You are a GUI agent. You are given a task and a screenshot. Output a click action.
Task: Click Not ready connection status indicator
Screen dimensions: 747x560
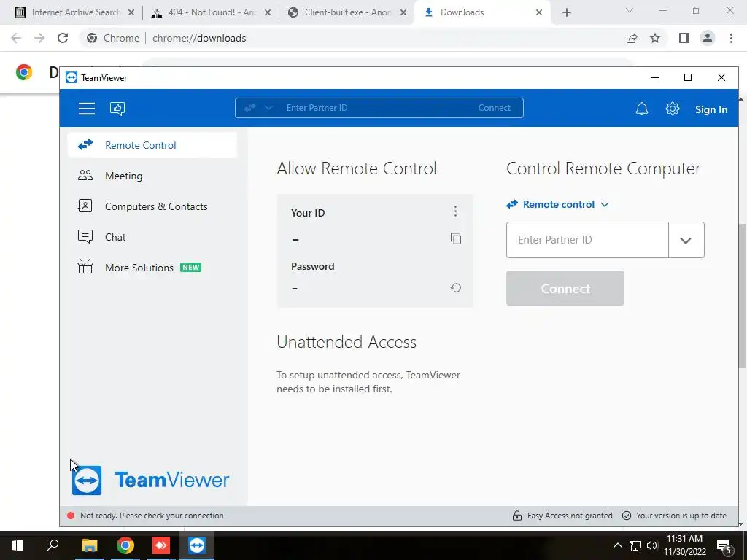(x=146, y=516)
